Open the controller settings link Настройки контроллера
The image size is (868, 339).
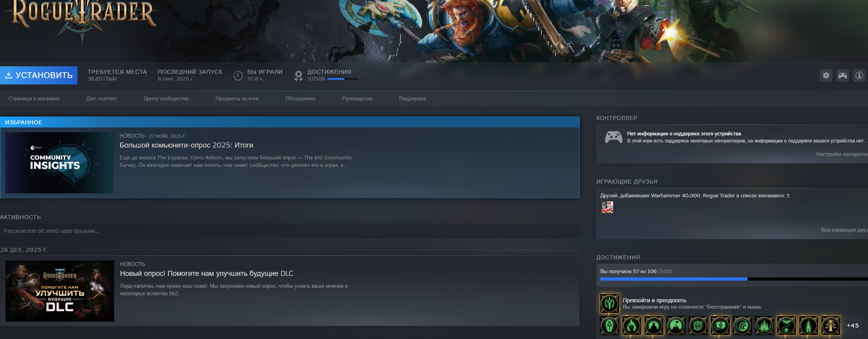[x=842, y=154]
